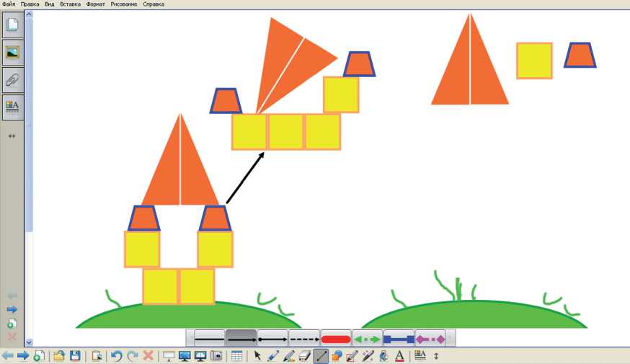This screenshot has height=364, width=630.
Task: Choose the black line with arrowhead style
Action: pos(241,339)
